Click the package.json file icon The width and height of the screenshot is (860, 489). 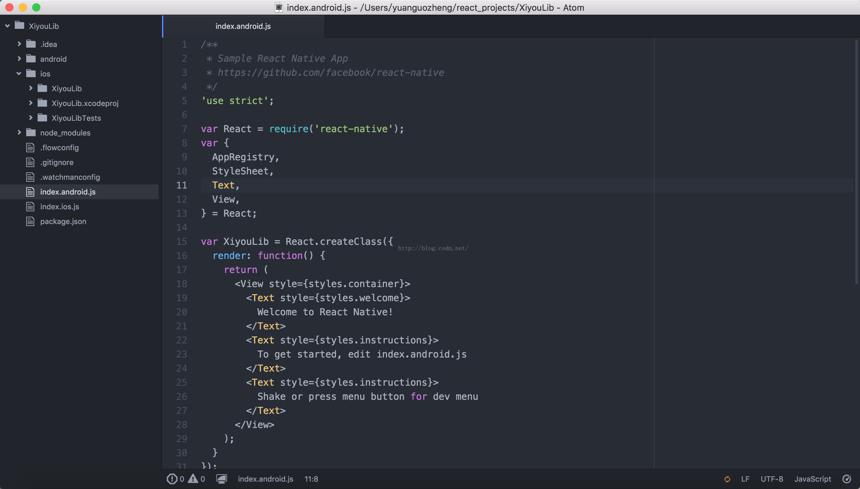[31, 221]
